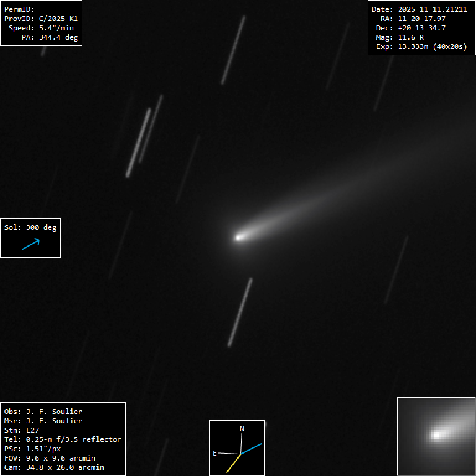Select the RA 11 20 17.97 value
This screenshot has height=476, width=476.
421,19
